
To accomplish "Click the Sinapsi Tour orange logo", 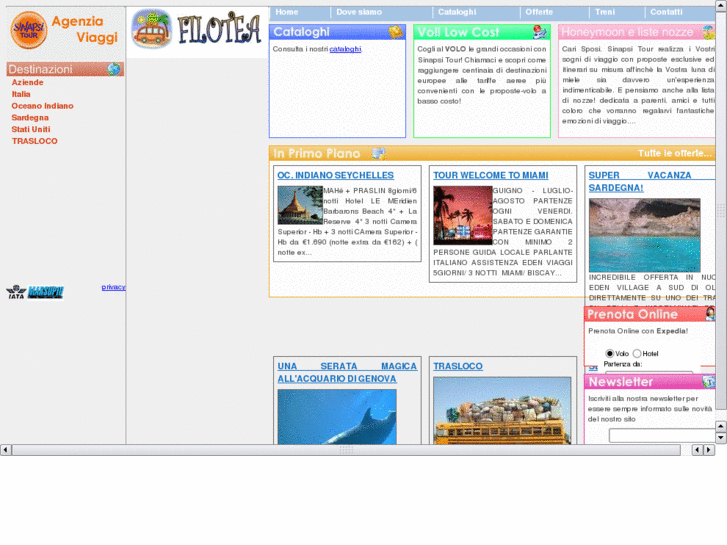I will pos(29,30).
